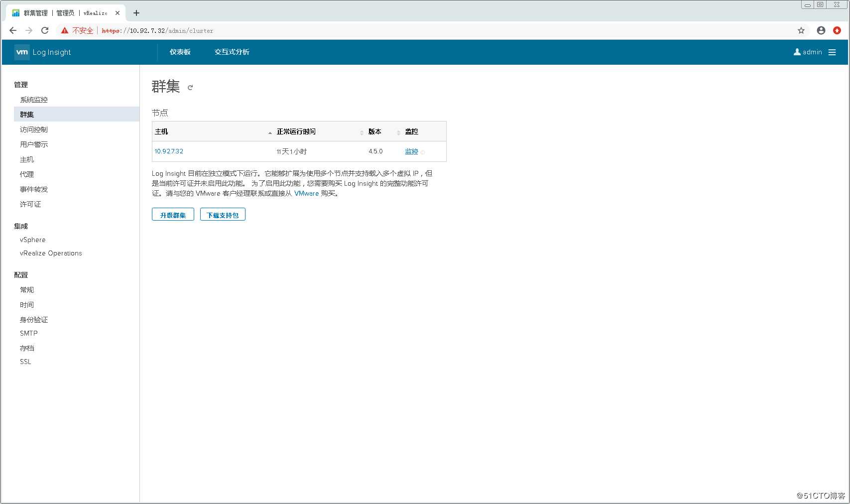Click browser back arrow
The height and width of the screenshot is (504, 850).
pyautogui.click(x=13, y=30)
